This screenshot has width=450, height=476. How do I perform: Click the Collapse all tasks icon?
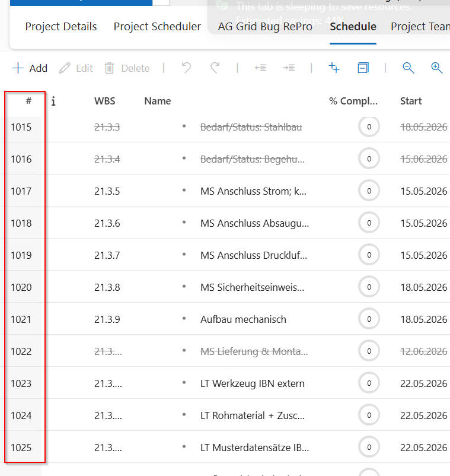pyautogui.click(x=363, y=68)
